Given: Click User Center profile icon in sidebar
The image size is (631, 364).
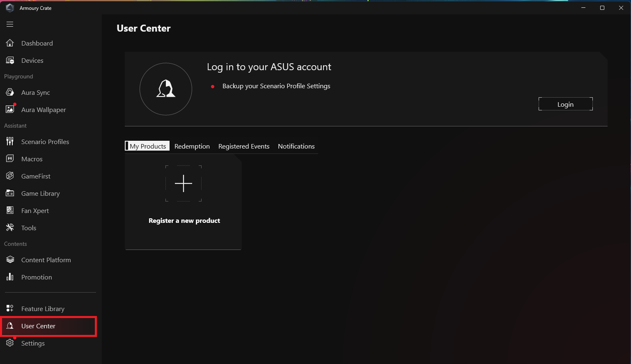Looking at the screenshot, I should pyautogui.click(x=10, y=326).
